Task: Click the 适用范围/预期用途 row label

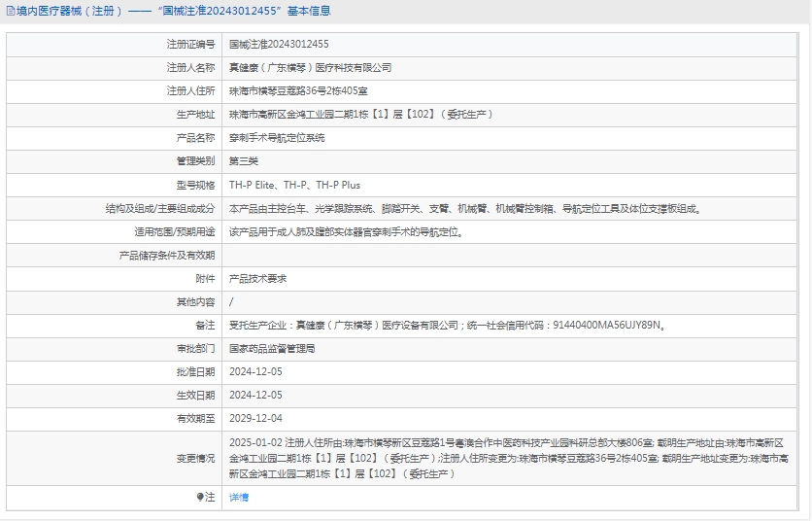Action: (175, 231)
